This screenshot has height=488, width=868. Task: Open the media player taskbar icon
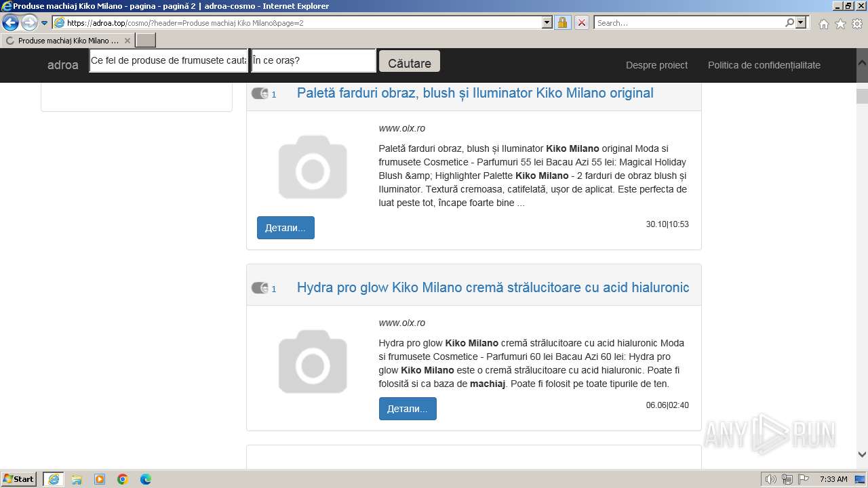click(x=100, y=479)
